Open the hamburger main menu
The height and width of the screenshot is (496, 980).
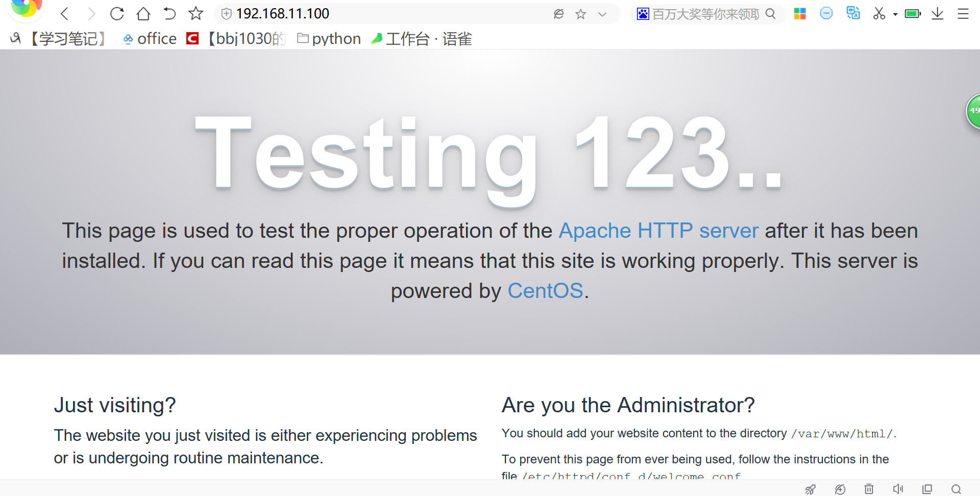tap(963, 14)
